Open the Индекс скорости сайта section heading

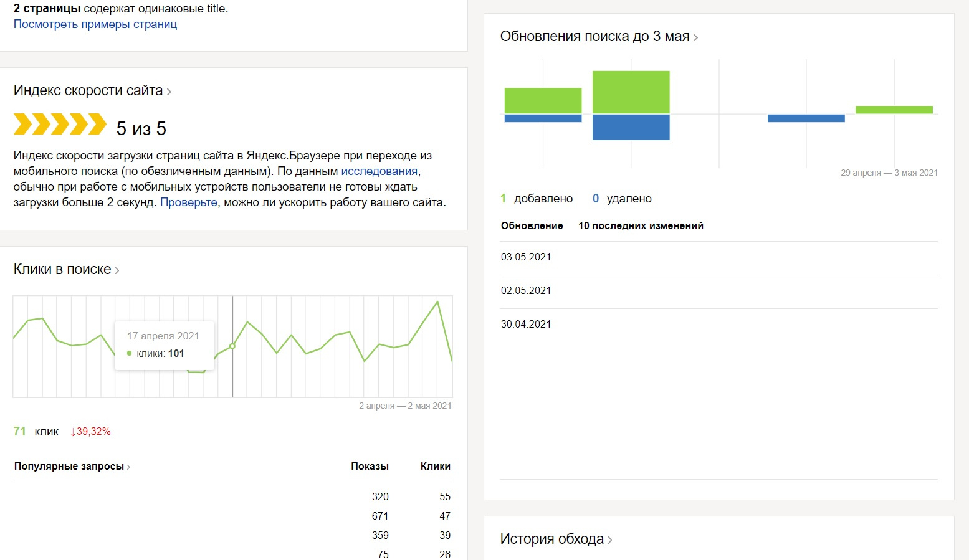(x=88, y=91)
